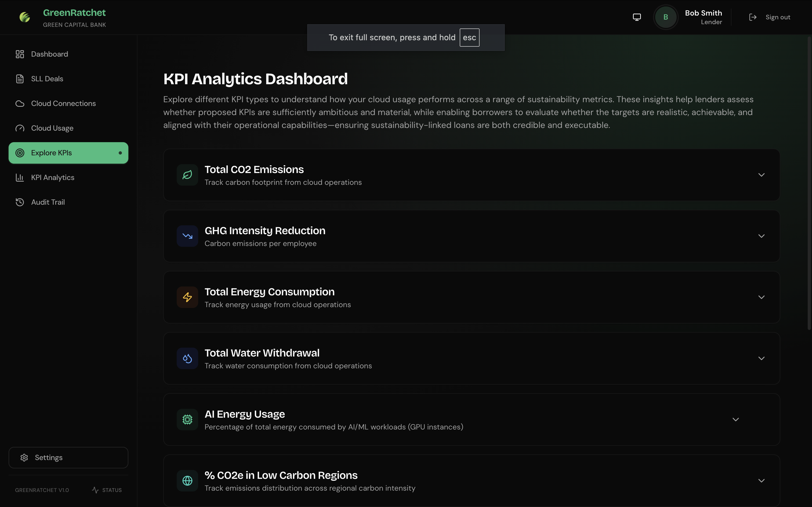Image resolution: width=812 pixels, height=507 pixels.
Task: Go to KPI Analytics in sidebar
Action: coord(52,177)
